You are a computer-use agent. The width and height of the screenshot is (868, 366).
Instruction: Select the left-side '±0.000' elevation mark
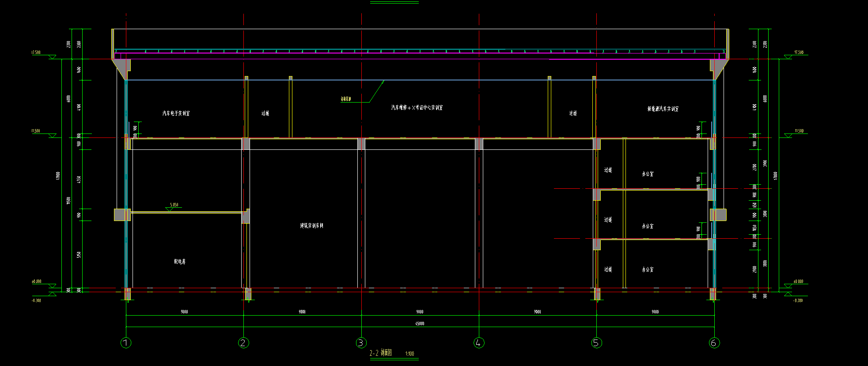pyautogui.click(x=36, y=281)
